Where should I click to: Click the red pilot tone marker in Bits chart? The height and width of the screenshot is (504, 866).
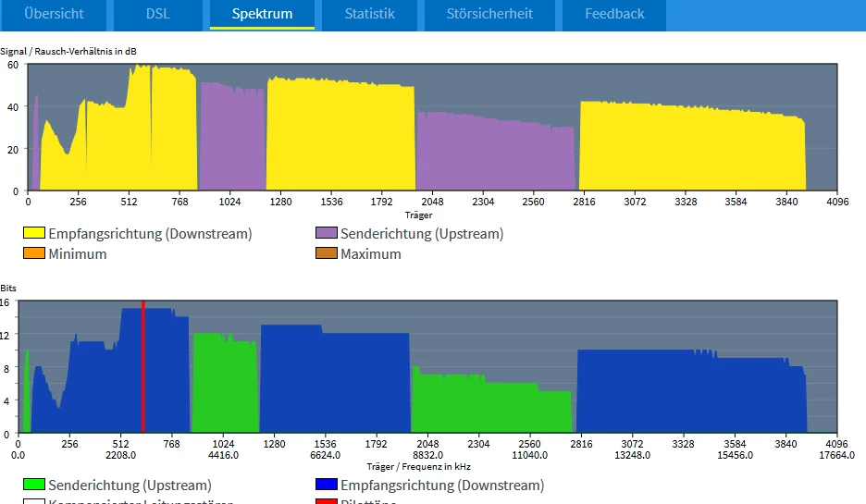tap(143, 367)
